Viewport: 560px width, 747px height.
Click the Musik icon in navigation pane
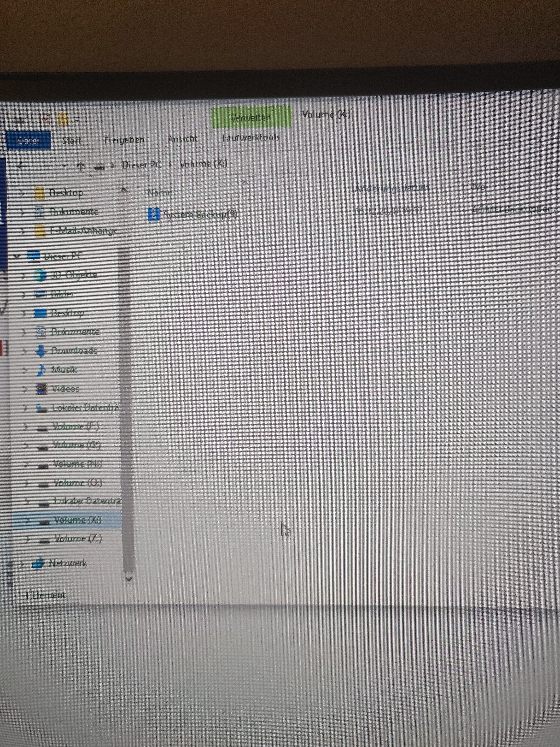[41, 370]
